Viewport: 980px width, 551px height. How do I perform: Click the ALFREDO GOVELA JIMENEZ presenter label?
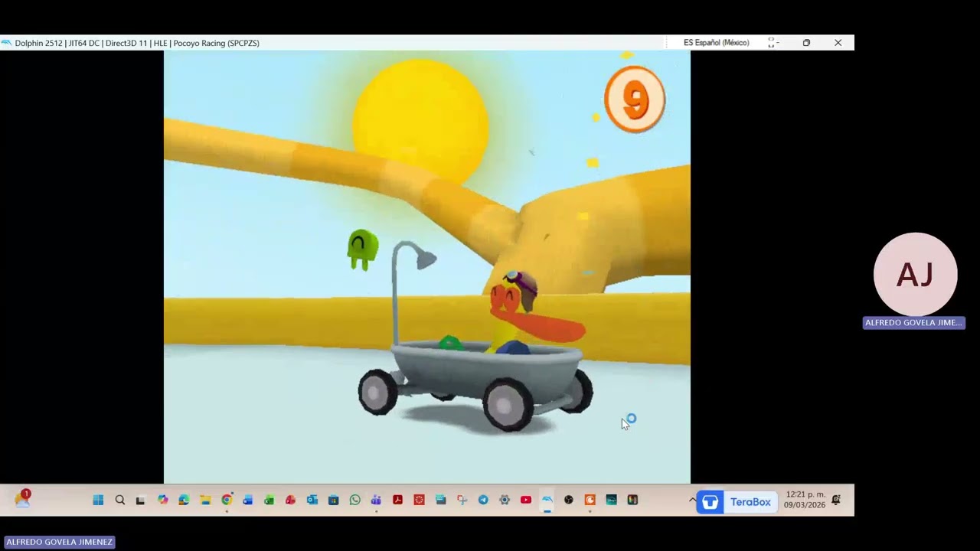pyautogui.click(x=59, y=542)
